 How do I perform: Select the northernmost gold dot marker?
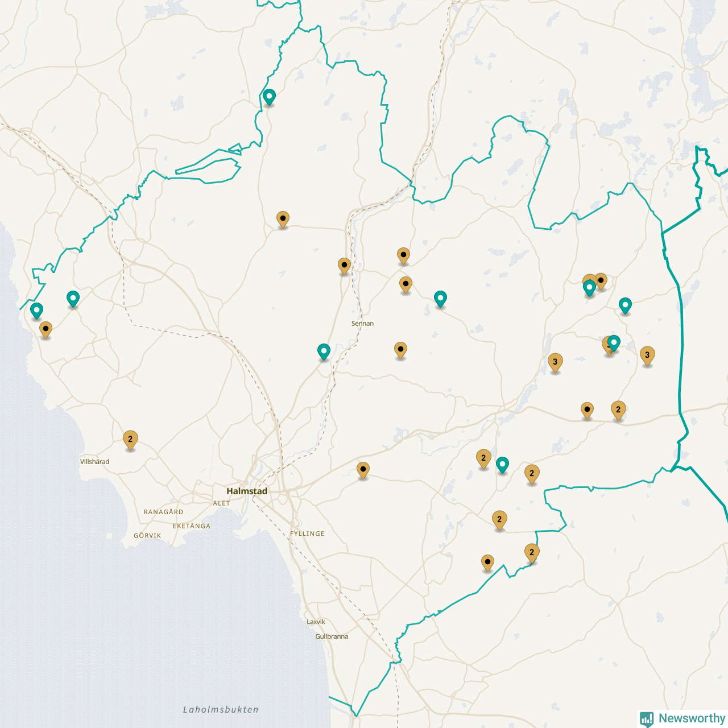pos(283,218)
